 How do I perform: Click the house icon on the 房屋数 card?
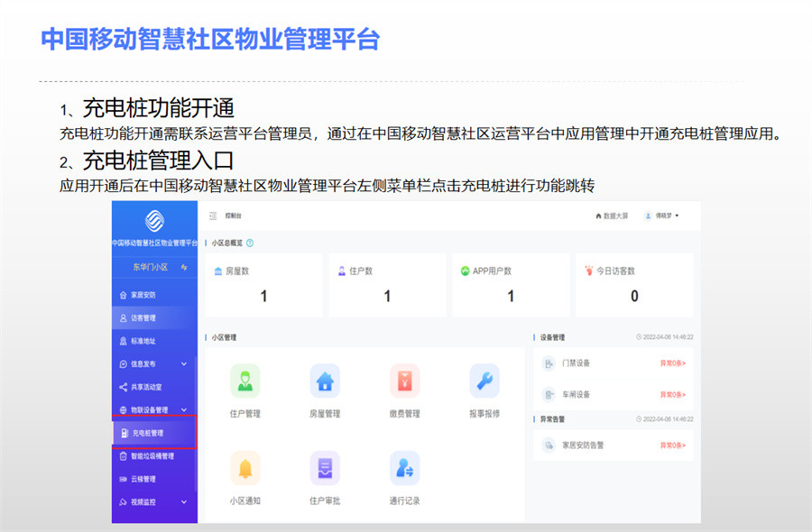pyautogui.click(x=218, y=271)
